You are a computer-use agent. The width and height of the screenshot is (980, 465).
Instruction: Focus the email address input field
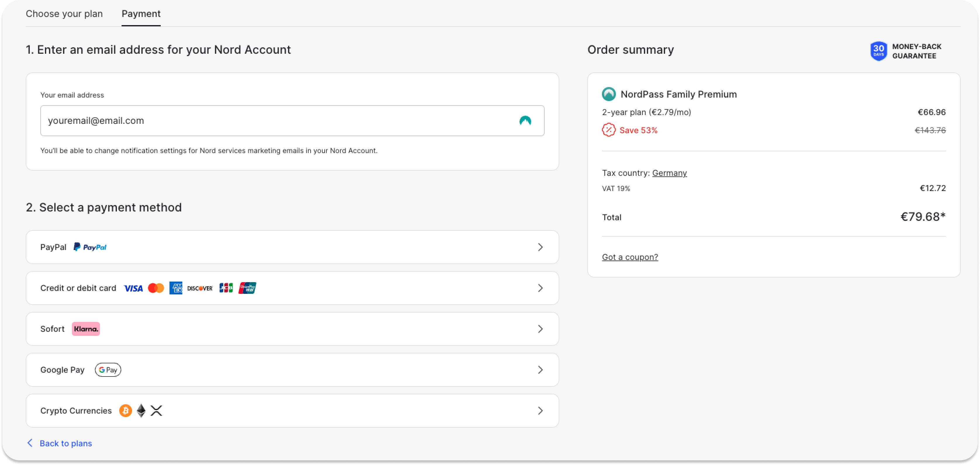point(266,121)
